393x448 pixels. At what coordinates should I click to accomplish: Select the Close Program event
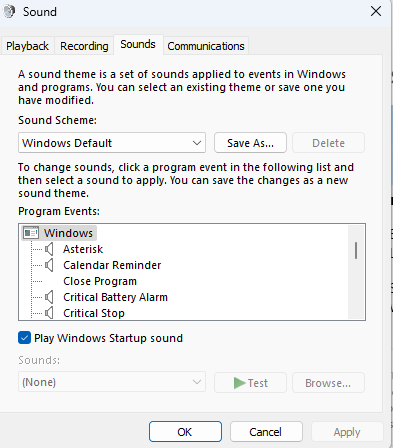(x=100, y=281)
